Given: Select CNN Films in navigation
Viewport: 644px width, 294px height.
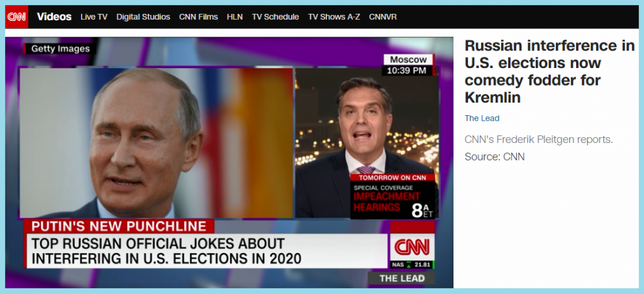Looking at the screenshot, I should pyautogui.click(x=198, y=17).
